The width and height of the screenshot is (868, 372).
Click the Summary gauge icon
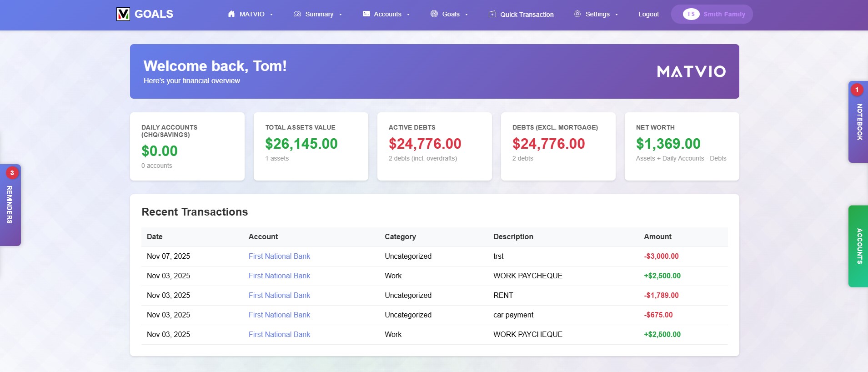(297, 14)
